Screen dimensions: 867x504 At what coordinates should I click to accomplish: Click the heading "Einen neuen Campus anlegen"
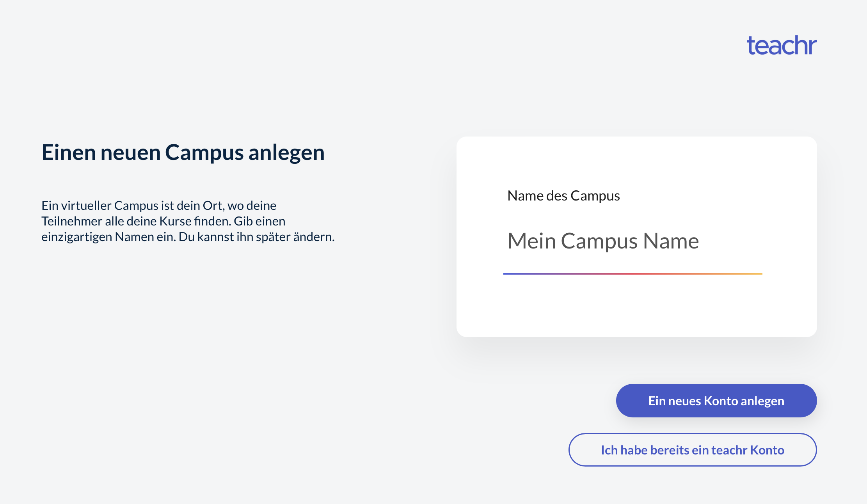pos(183,152)
